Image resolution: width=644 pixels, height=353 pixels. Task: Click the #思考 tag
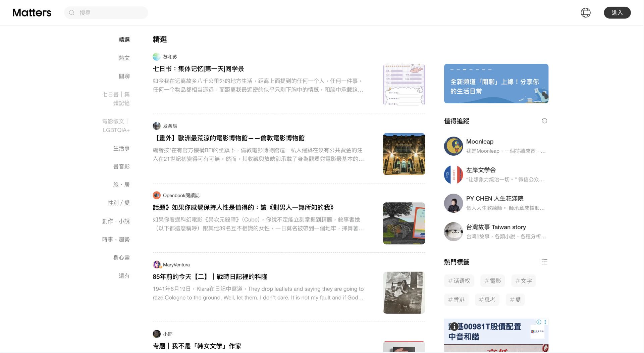(487, 300)
